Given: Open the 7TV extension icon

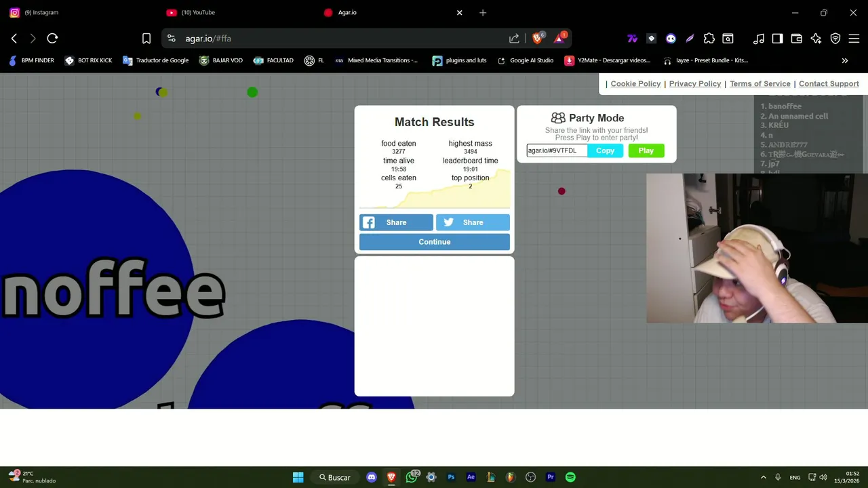Looking at the screenshot, I should [x=632, y=39].
